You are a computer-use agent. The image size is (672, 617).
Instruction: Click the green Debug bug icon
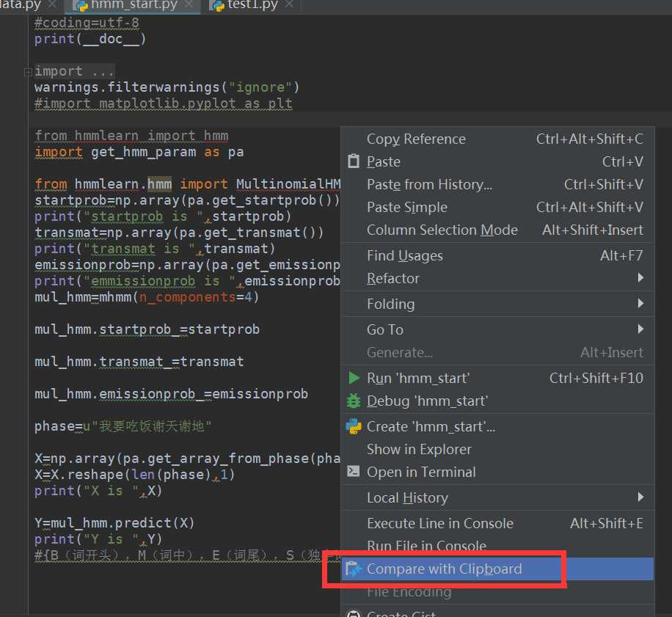pyautogui.click(x=354, y=401)
